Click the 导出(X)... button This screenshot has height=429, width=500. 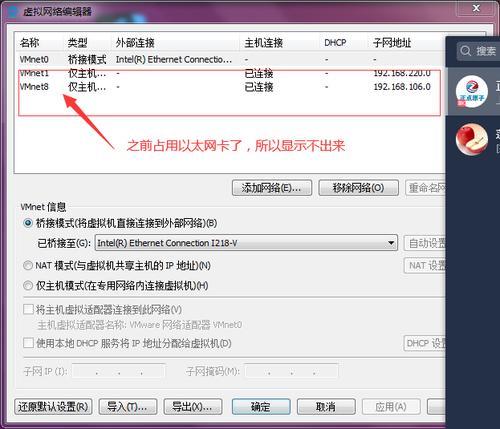point(193,407)
